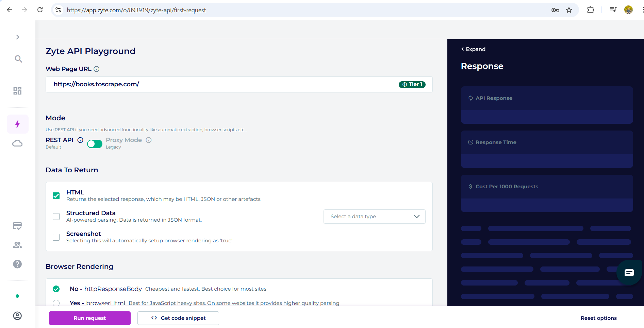Screen dimensions: 644x328
Task: Uncheck the HTML checkbox
Action: coord(56,196)
